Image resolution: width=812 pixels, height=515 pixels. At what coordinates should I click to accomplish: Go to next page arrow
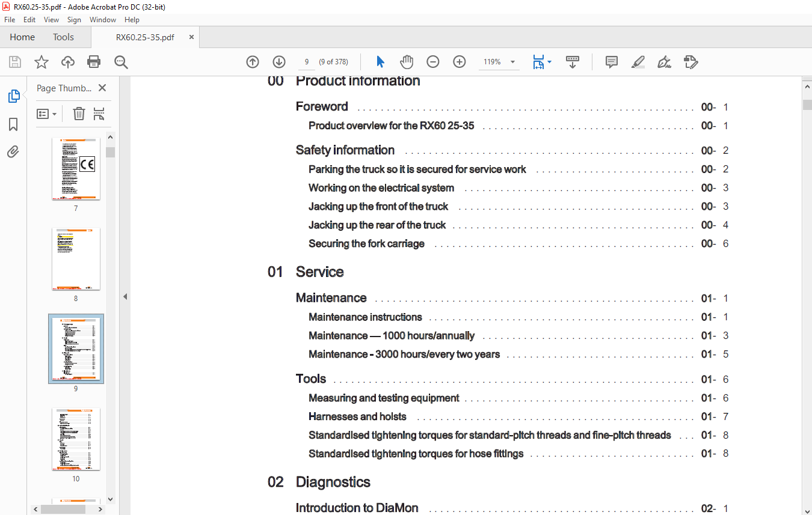(x=279, y=62)
